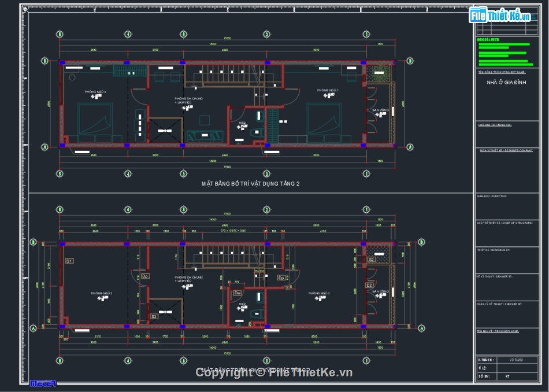Select the S3 tag in the lower plan
This screenshot has width=549, height=392.
(x=154, y=316)
